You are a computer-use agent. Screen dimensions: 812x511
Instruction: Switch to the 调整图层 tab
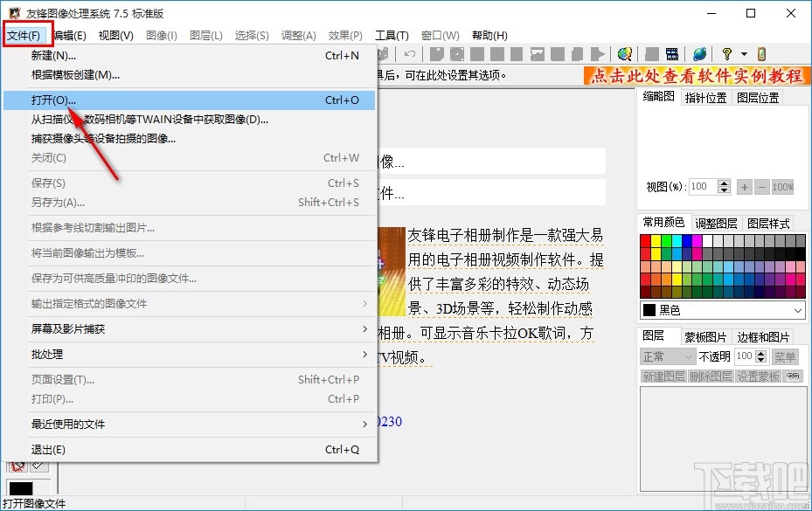tap(717, 223)
